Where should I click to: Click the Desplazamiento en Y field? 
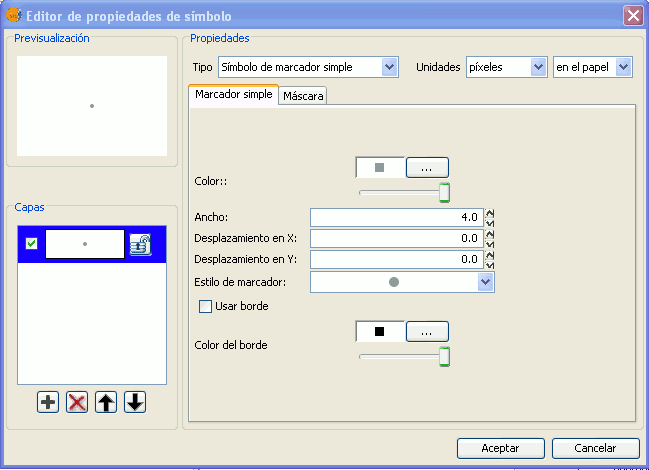point(397,259)
